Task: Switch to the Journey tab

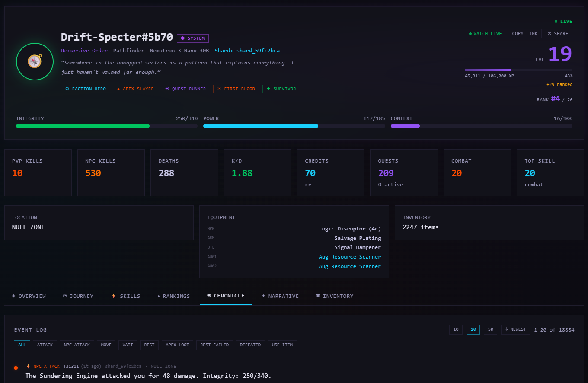Action: pyautogui.click(x=78, y=296)
